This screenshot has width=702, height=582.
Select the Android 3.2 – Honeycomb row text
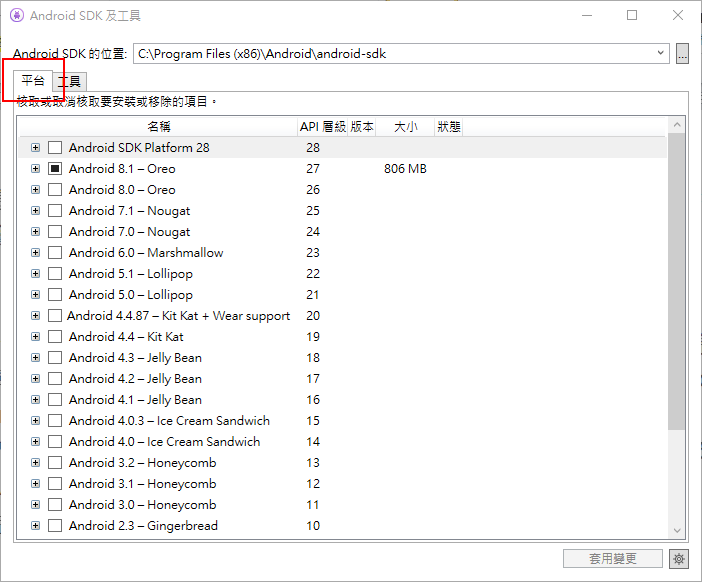click(x=142, y=462)
